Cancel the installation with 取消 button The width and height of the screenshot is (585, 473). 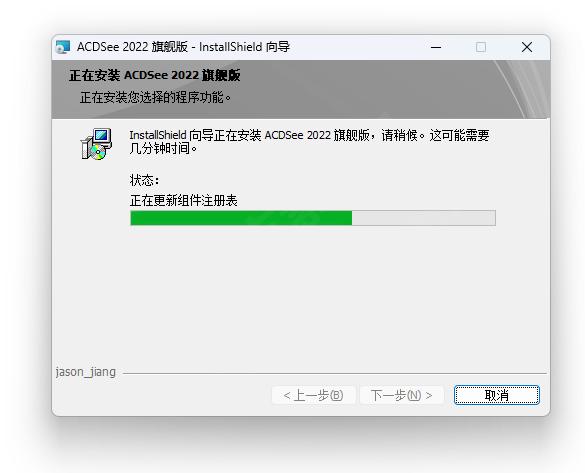click(497, 395)
